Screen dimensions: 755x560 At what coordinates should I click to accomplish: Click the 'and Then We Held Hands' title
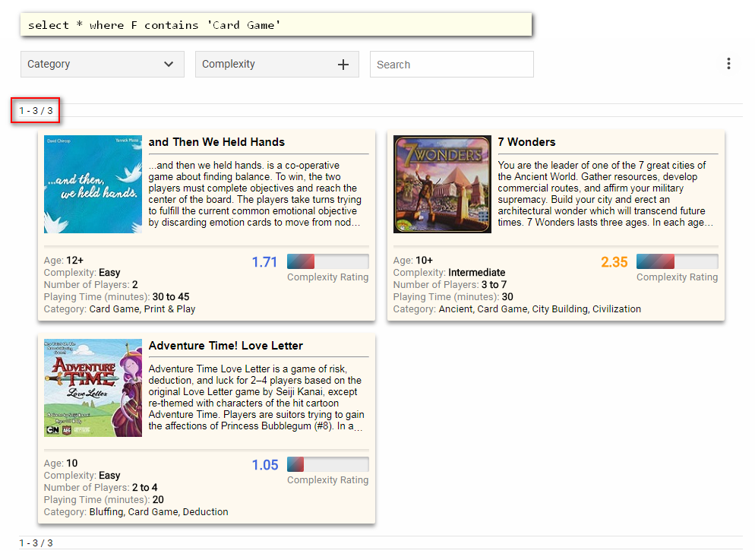tap(216, 142)
